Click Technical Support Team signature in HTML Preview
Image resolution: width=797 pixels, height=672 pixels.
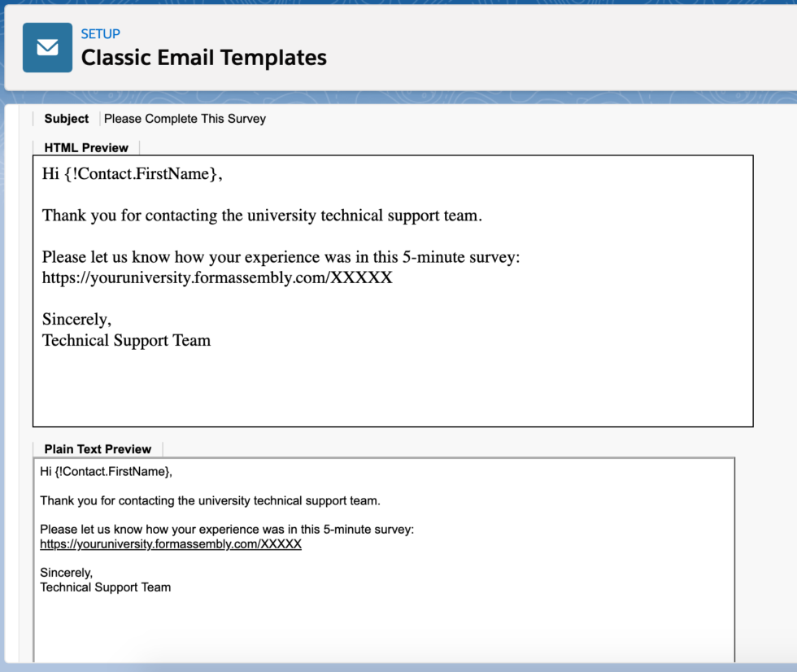click(x=126, y=340)
